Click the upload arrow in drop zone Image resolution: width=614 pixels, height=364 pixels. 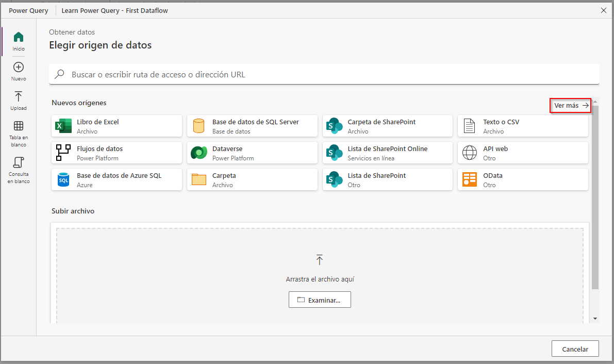click(320, 259)
